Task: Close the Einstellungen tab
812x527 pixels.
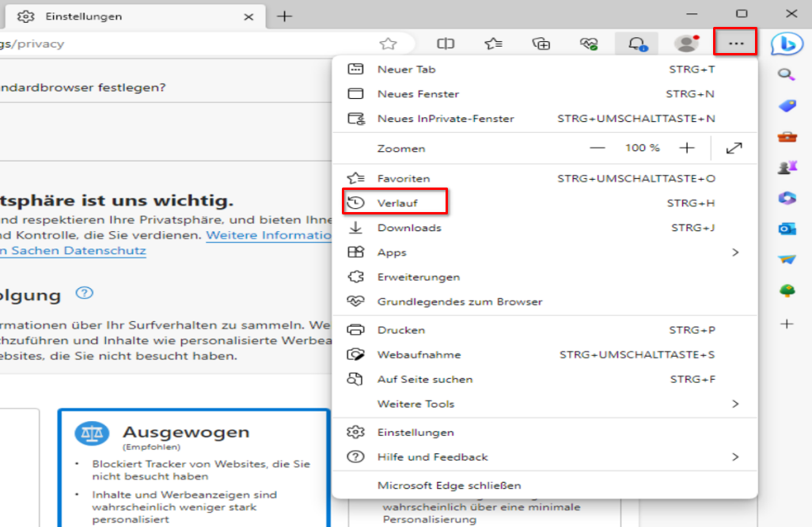Action: 249,17
